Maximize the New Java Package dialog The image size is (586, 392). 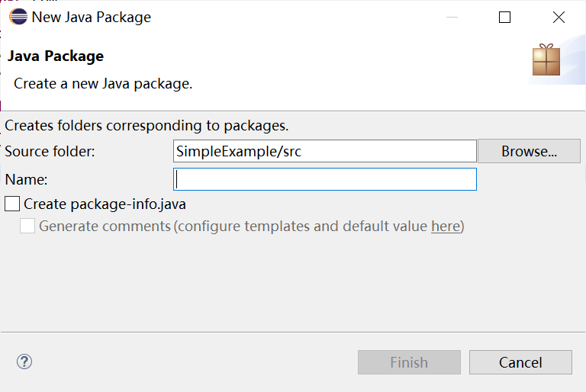coord(504,17)
